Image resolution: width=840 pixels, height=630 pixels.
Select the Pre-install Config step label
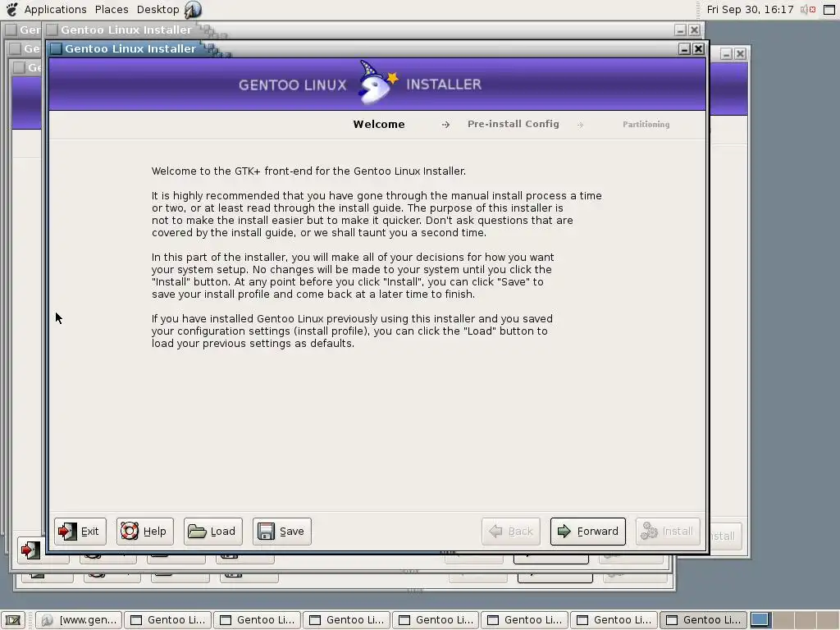click(x=514, y=124)
